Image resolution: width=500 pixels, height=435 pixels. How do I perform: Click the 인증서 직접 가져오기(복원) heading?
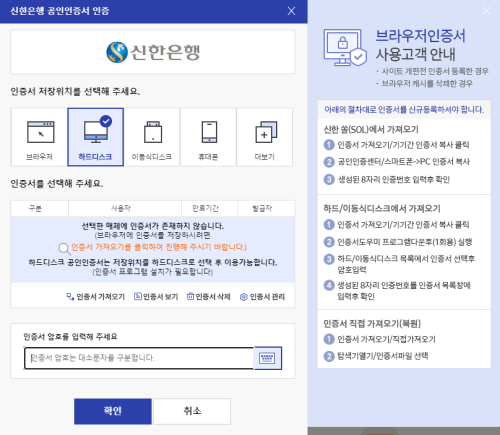coord(372,323)
